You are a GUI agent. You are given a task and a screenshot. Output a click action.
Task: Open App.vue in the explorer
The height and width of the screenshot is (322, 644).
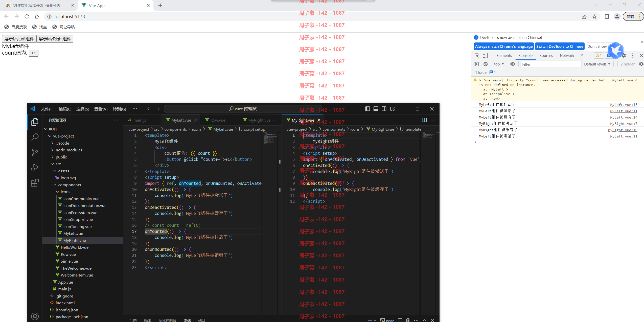65,282
